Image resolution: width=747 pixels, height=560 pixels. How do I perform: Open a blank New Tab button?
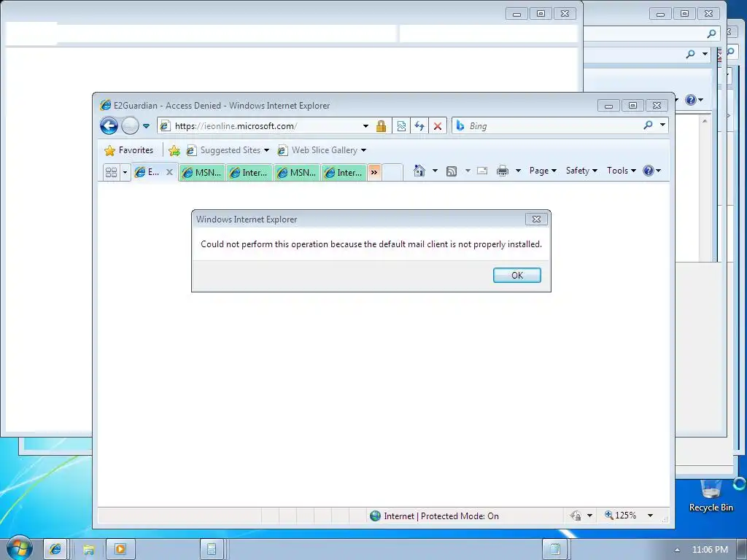click(x=392, y=172)
